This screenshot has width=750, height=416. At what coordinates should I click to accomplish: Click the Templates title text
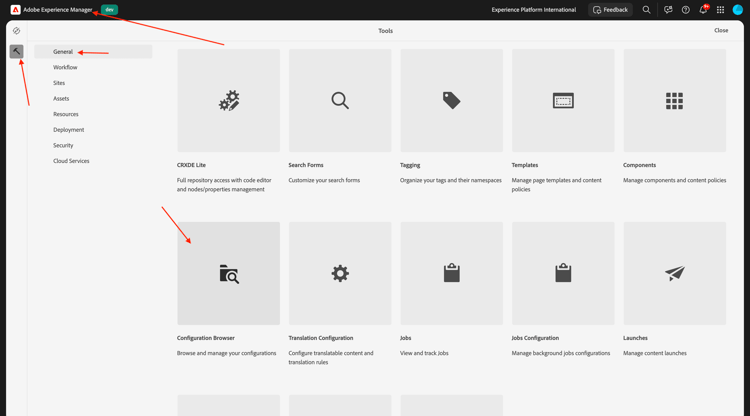(525, 165)
